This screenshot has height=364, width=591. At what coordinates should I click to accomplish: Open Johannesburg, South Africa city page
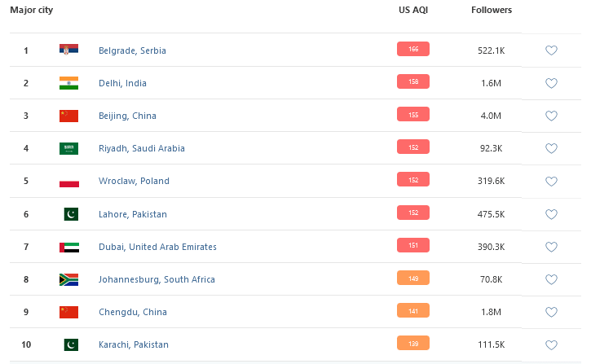157,279
